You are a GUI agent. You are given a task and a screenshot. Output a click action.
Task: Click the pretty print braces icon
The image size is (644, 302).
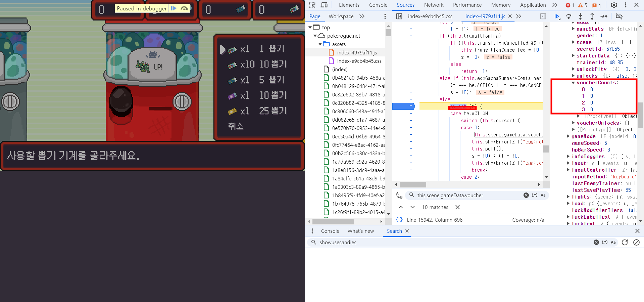pyautogui.click(x=399, y=220)
